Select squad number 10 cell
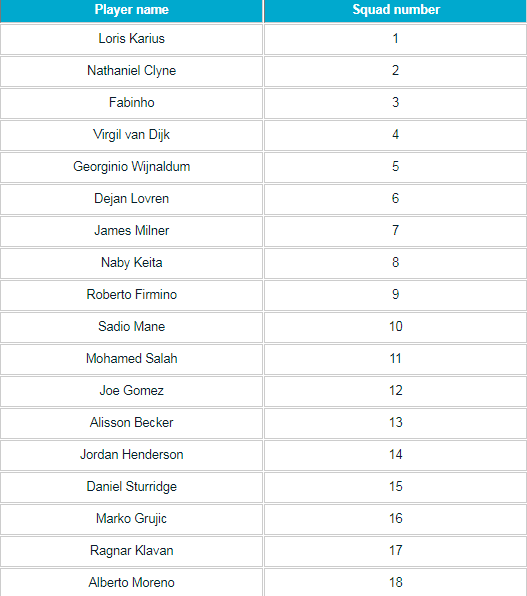527x596 pixels. [x=395, y=327]
